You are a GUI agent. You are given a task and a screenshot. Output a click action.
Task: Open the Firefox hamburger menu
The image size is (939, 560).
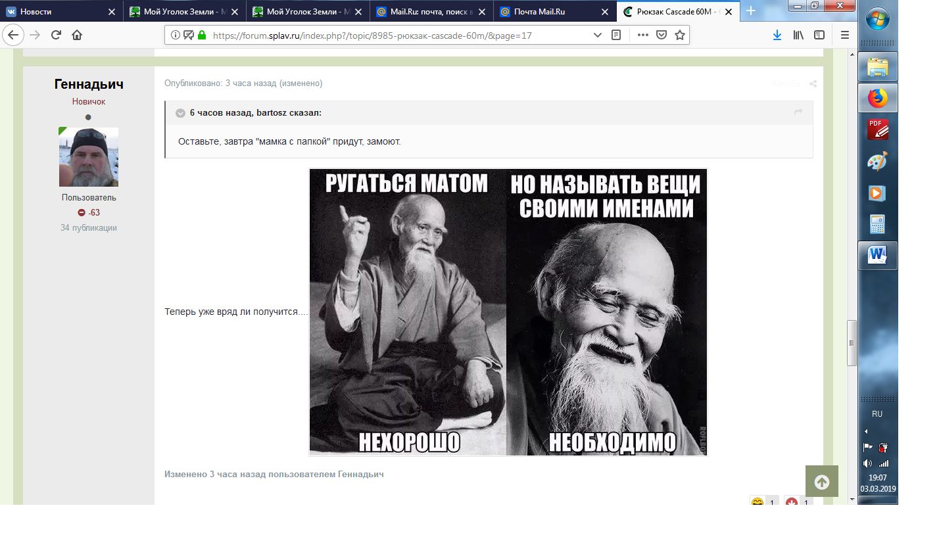pyautogui.click(x=845, y=35)
